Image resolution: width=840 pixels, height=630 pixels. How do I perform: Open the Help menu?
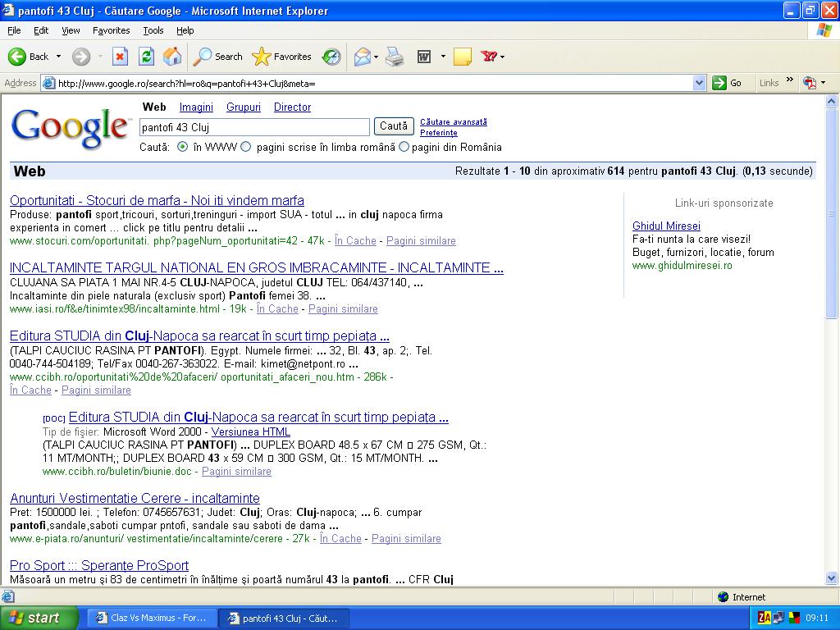[185, 30]
